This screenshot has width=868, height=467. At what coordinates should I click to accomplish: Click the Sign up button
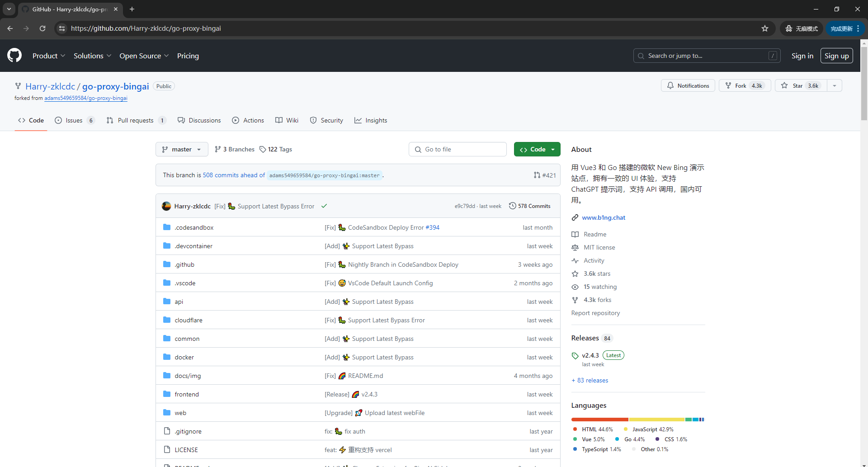click(836, 56)
